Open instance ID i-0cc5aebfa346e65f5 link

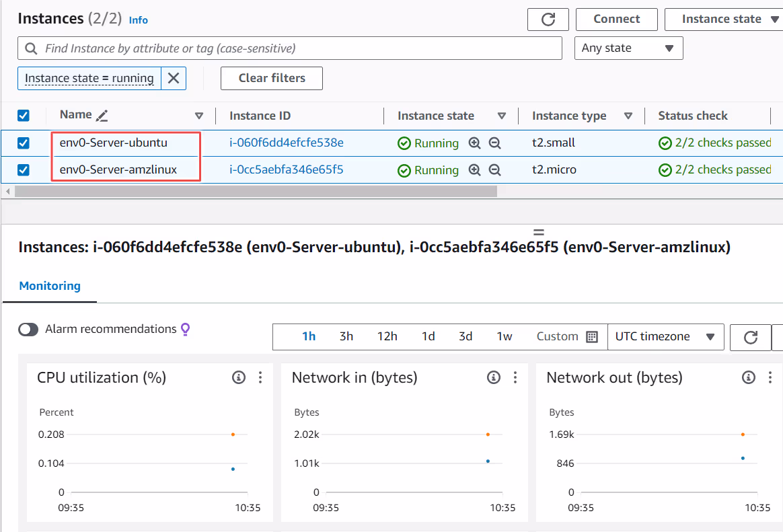[286, 169]
